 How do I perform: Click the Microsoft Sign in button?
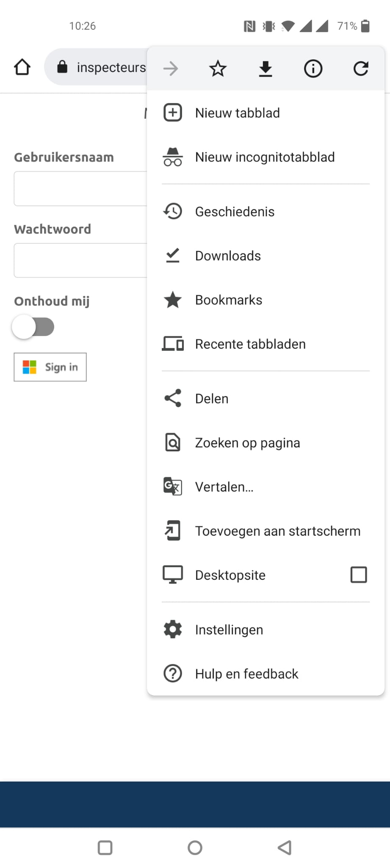tap(50, 367)
